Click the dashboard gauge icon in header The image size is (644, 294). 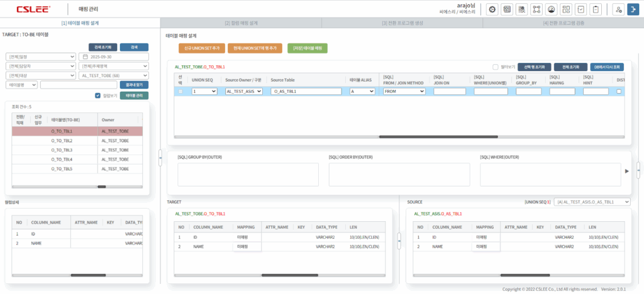(x=552, y=9)
